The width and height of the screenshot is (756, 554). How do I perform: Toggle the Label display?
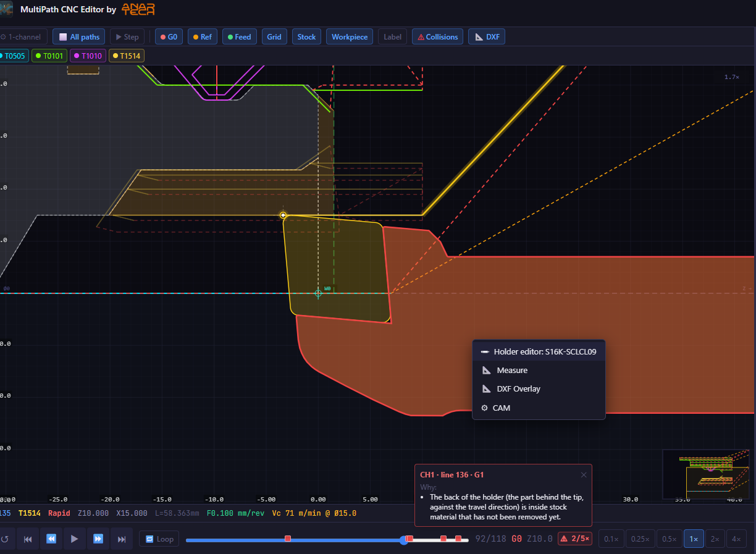point(392,37)
